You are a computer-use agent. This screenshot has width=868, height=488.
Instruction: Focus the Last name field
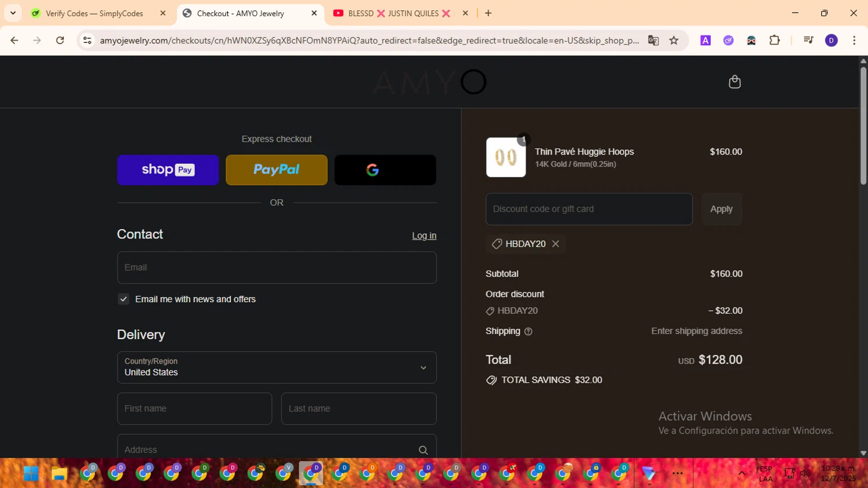(359, 409)
